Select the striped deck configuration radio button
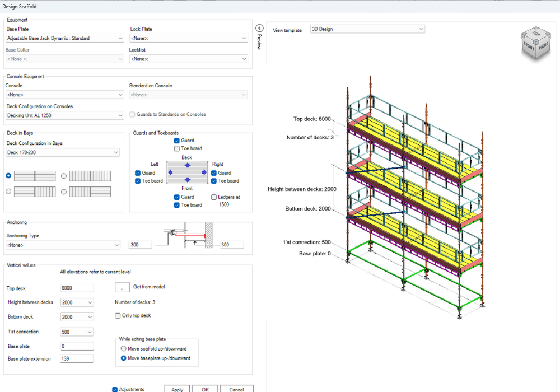 click(63, 176)
